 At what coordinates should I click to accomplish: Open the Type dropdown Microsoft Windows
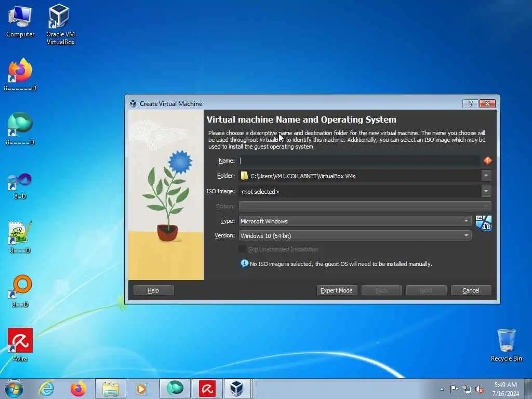[355, 221]
